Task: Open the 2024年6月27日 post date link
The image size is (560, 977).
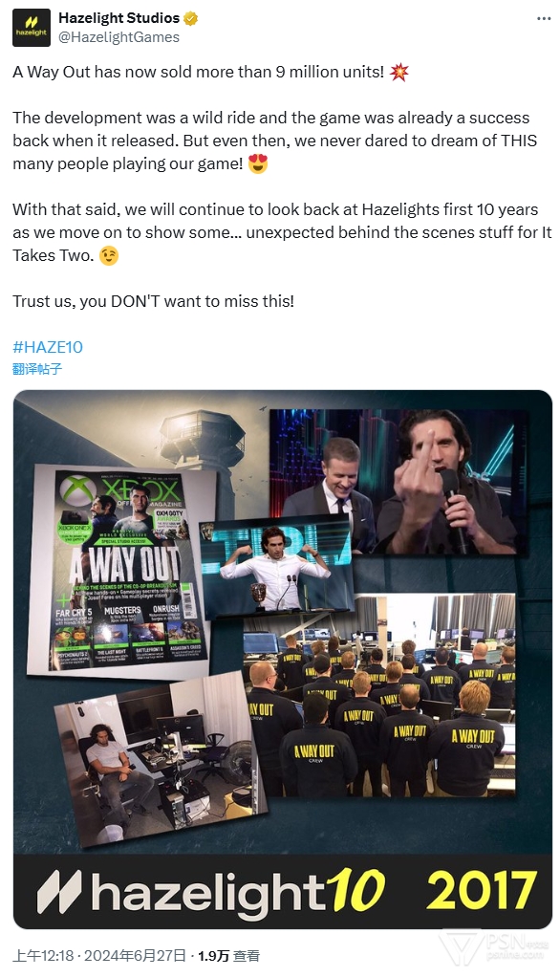Action: tap(135, 956)
